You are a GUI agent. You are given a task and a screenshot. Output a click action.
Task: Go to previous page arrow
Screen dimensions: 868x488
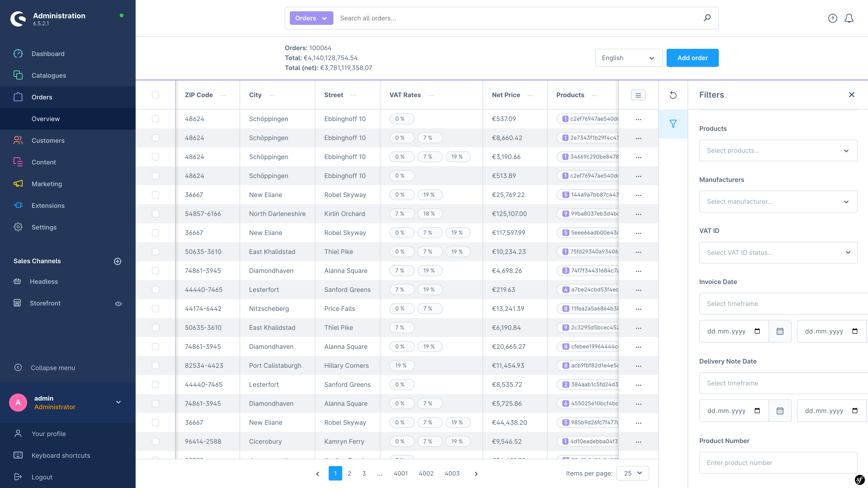(317, 474)
